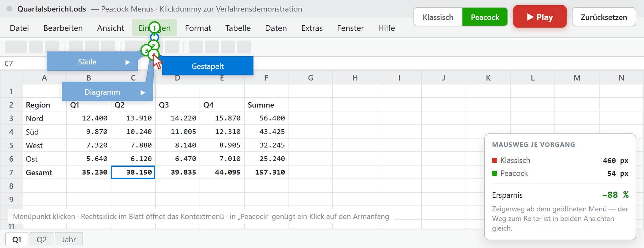Select the Q1 sheet tab at the bottom
This screenshot has height=248, width=644.
tap(17, 240)
